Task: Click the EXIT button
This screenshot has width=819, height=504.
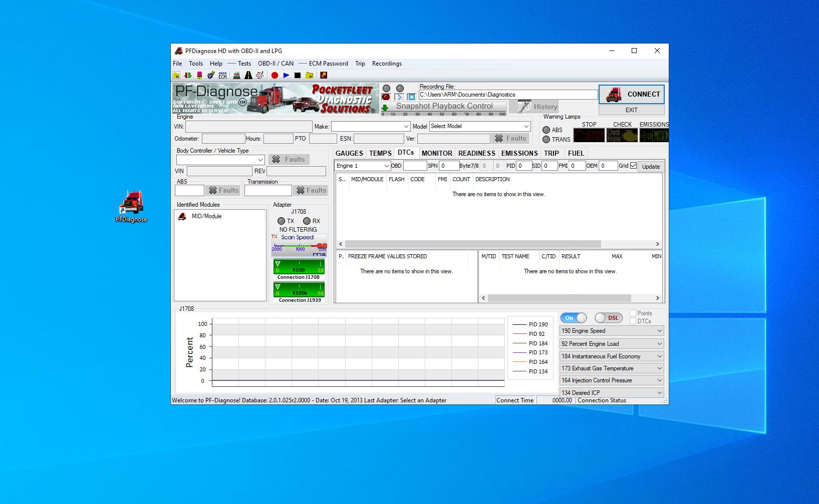Action: pyautogui.click(x=632, y=110)
